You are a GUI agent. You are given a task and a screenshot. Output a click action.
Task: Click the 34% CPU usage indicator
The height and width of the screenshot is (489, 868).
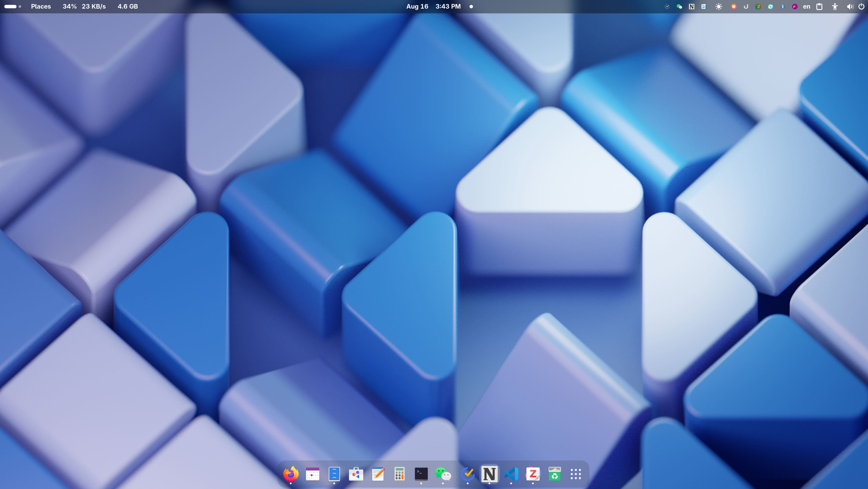(70, 6)
